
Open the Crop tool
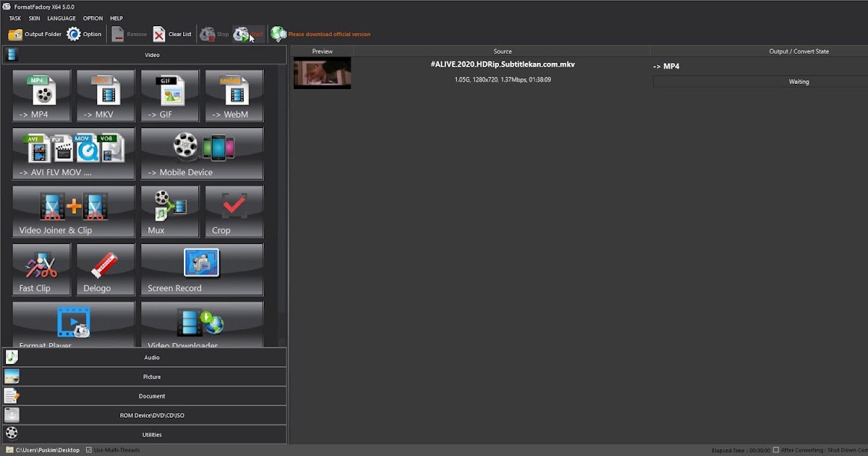coord(234,211)
